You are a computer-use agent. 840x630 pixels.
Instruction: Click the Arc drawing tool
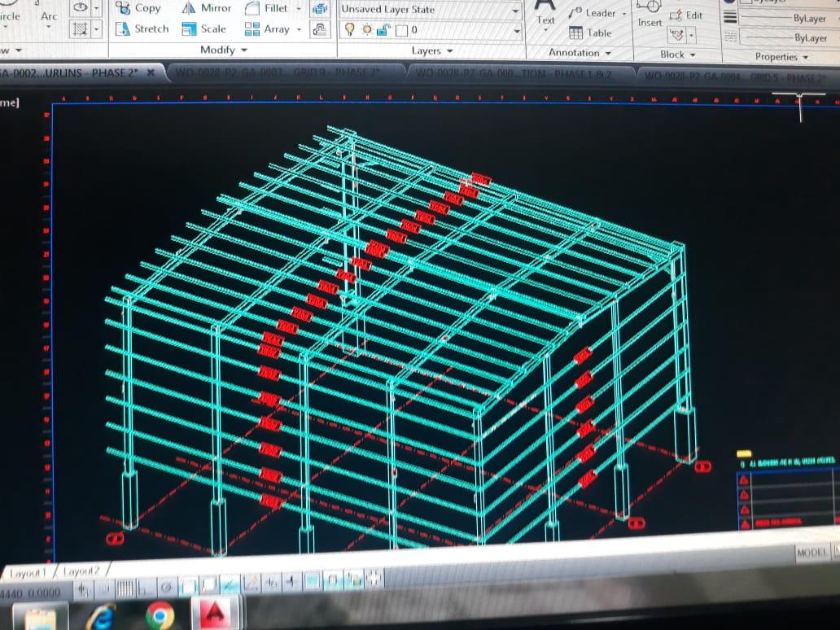point(49,16)
